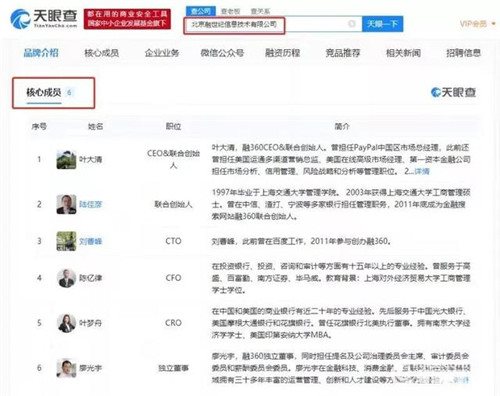Switch to the 查老板 search tab
The width and height of the screenshot is (500, 396).
pyautogui.click(x=230, y=11)
